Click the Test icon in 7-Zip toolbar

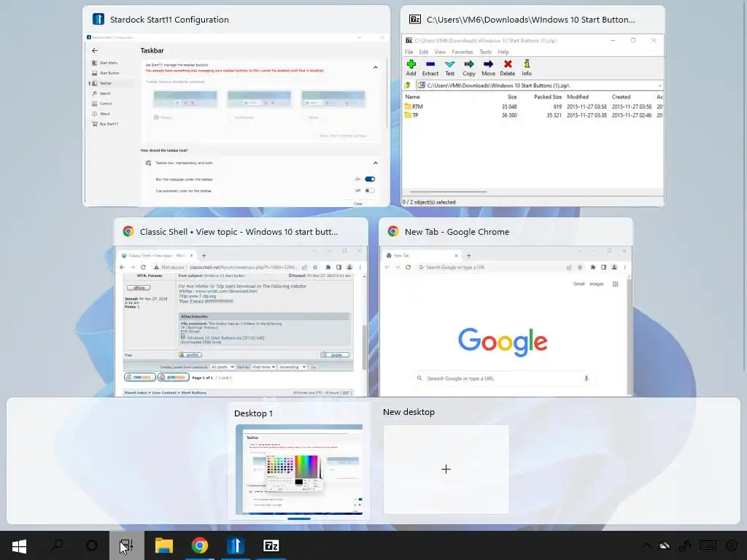point(449,64)
